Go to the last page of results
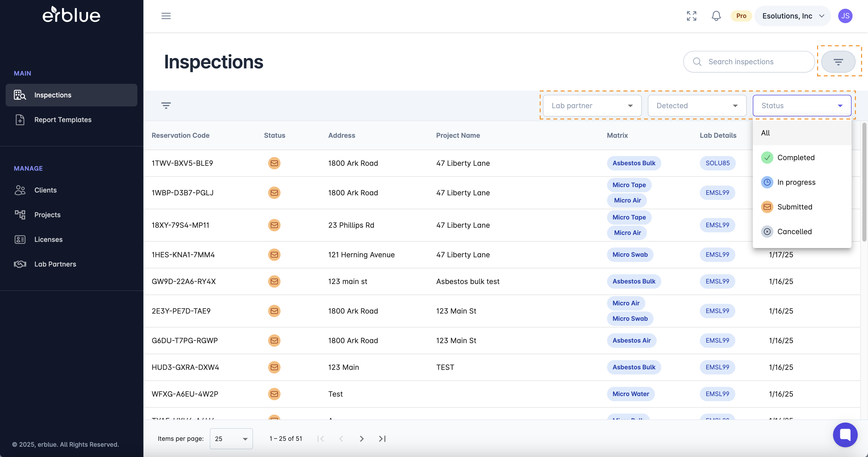Viewport: 868px width, 457px height. [x=382, y=438]
